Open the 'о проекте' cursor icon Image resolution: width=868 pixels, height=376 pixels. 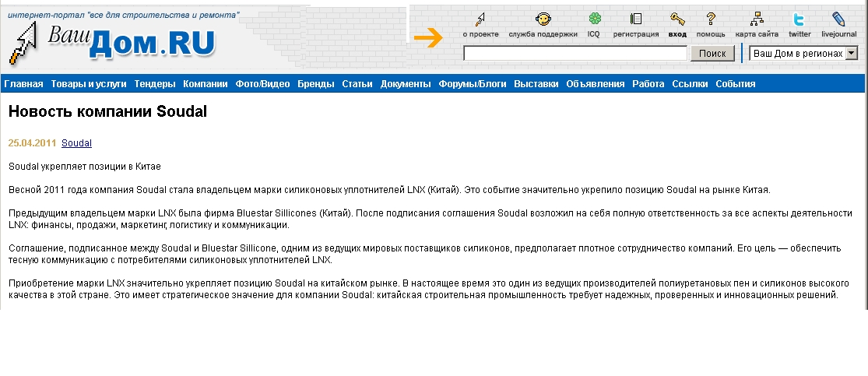coord(480,19)
